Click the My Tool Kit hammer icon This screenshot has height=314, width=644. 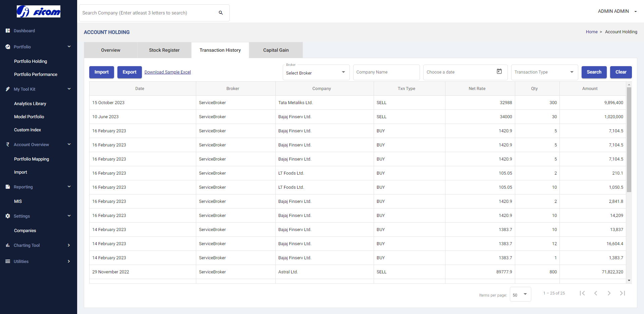8,89
